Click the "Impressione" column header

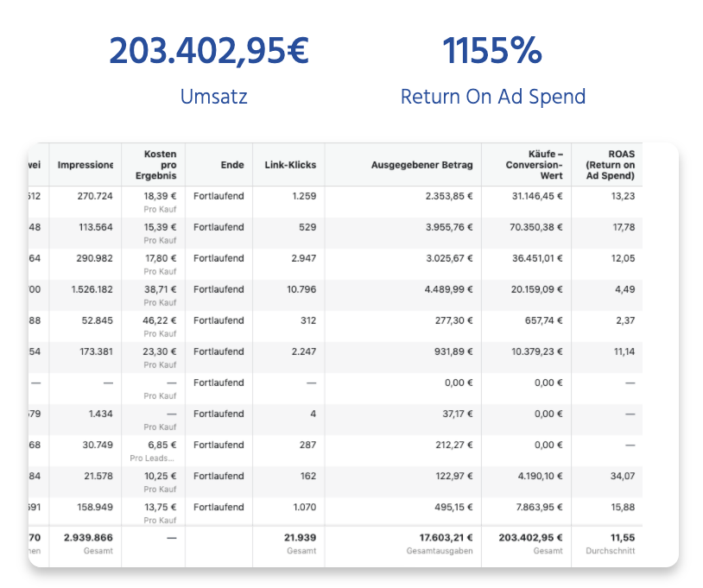point(85,165)
